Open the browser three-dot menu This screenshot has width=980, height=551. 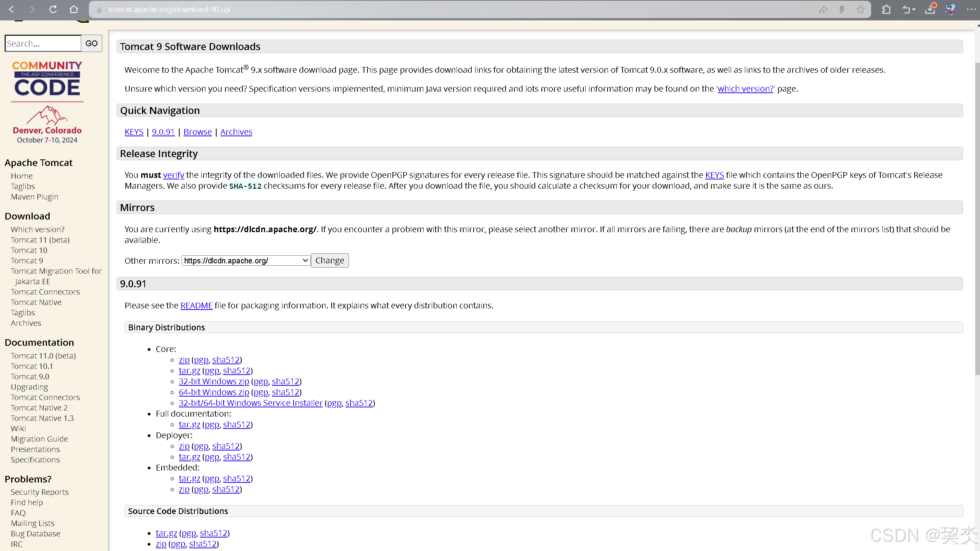971,9
